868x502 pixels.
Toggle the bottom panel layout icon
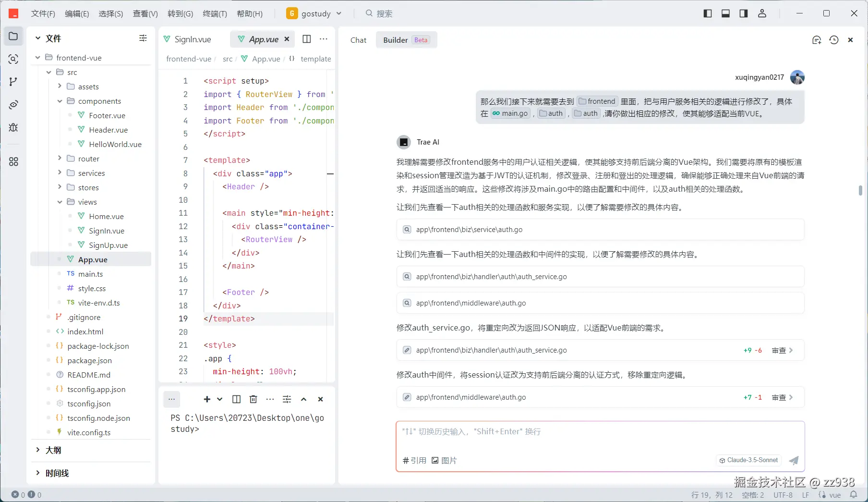click(726, 13)
